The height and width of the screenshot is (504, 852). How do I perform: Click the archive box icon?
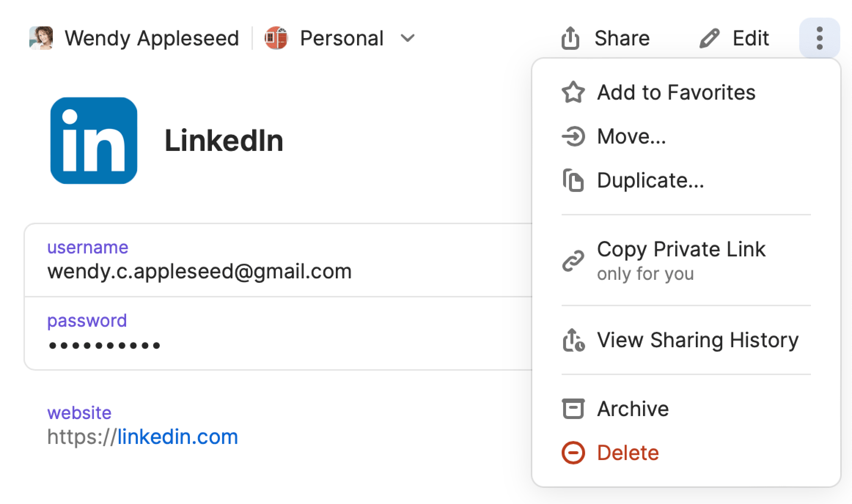573,408
